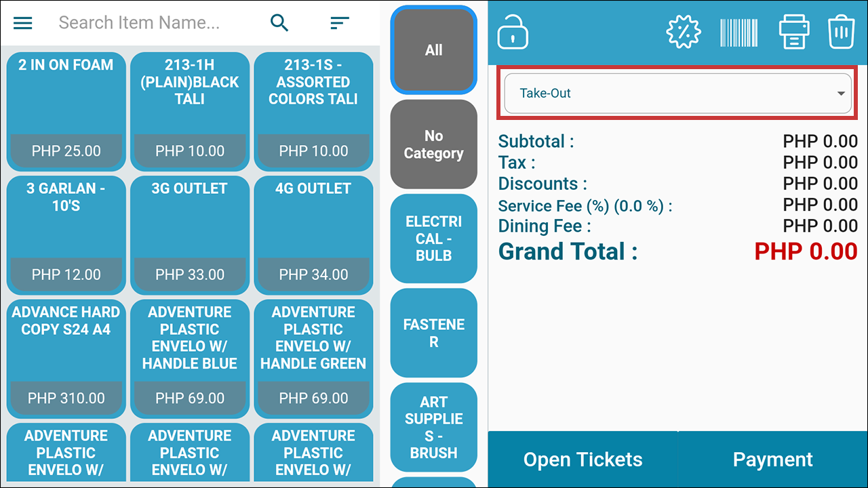Image resolution: width=868 pixels, height=488 pixels.
Task: Add ADVENTURE PLASTIC ENVELO W/ HANDLE GREEN
Action: 313,359
